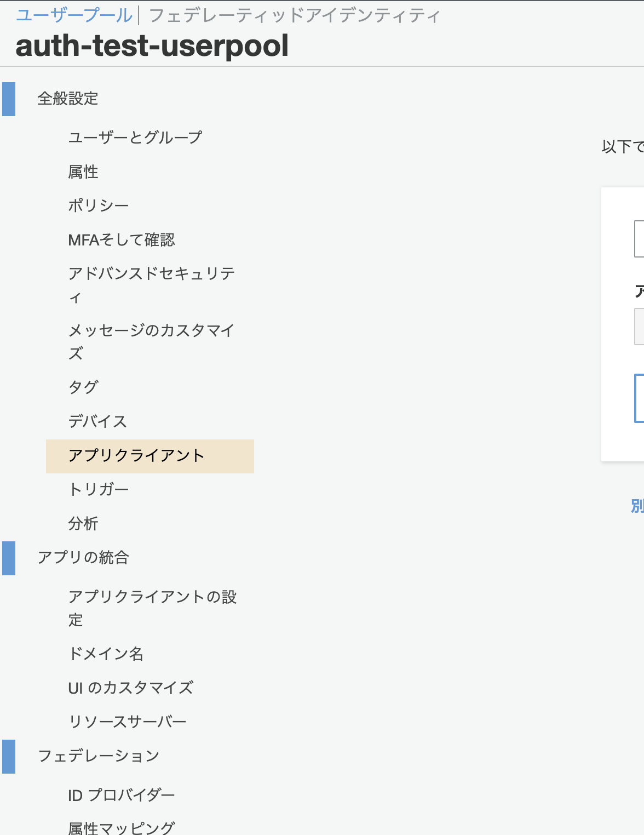Go to the ポリシー section
This screenshot has height=835, width=644.
click(x=99, y=204)
